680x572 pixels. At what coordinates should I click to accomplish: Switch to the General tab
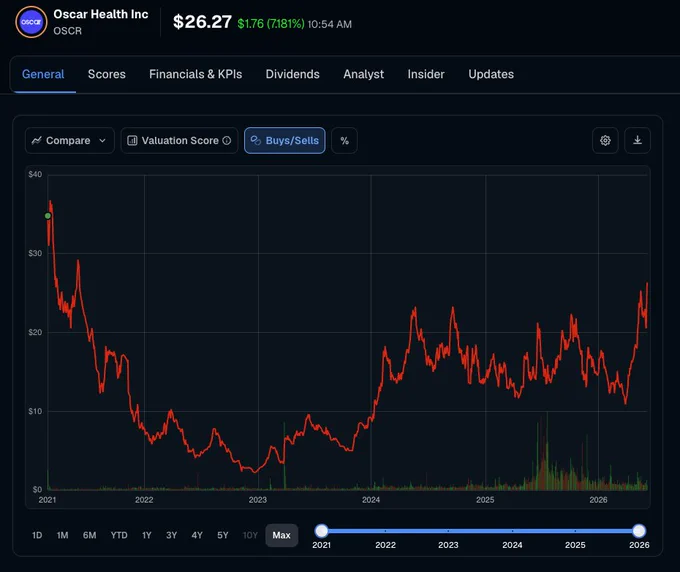[43, 74]
